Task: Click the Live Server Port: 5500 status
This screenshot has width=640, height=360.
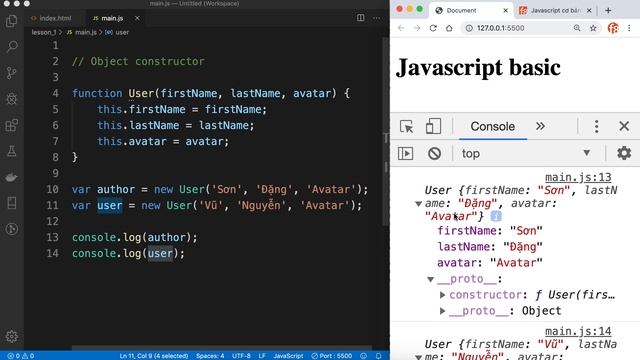Action: (331, 356)
